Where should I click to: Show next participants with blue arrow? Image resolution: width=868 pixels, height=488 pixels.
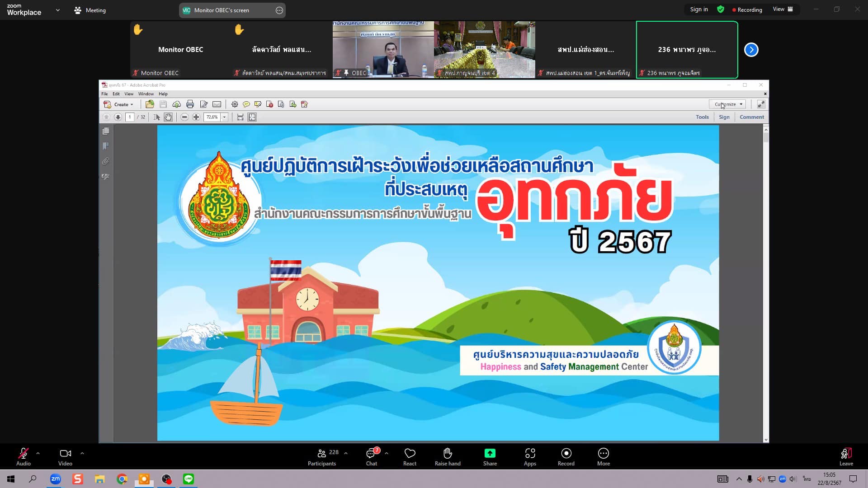[x=751, y=50]
